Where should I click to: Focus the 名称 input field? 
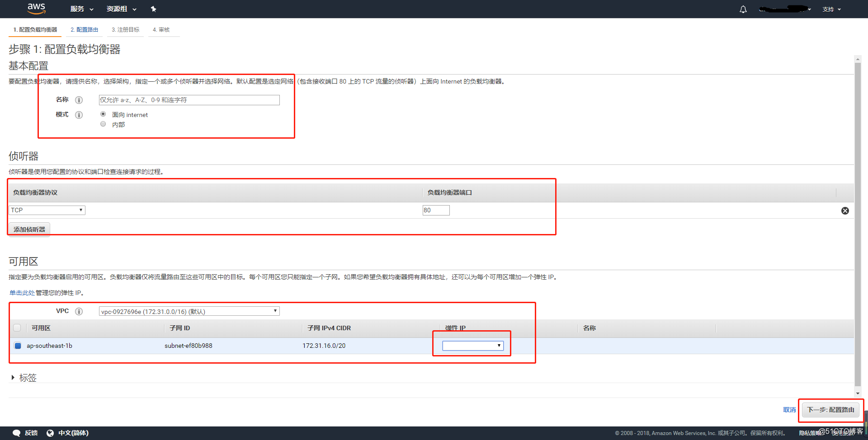tap(189, 100)
